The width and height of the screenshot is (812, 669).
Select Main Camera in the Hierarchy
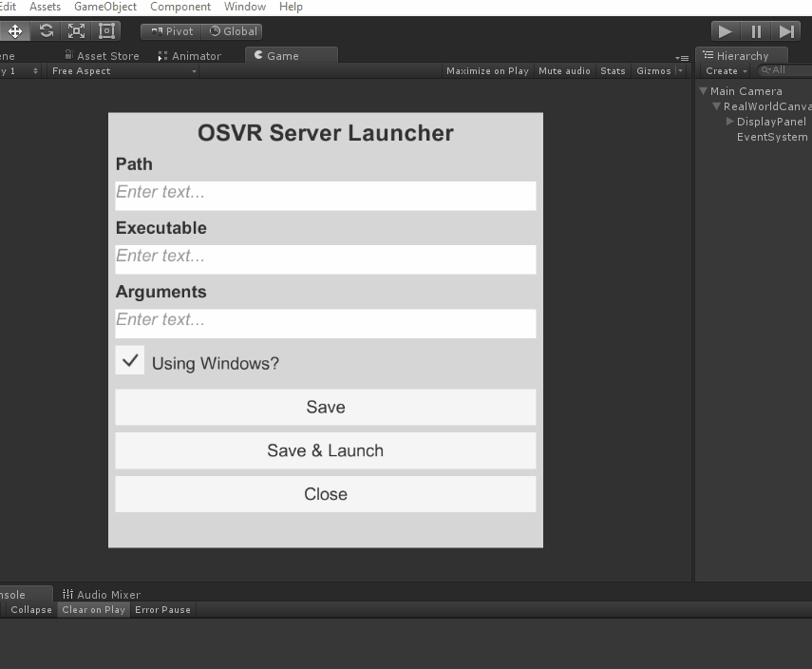(x=746, y=91)
